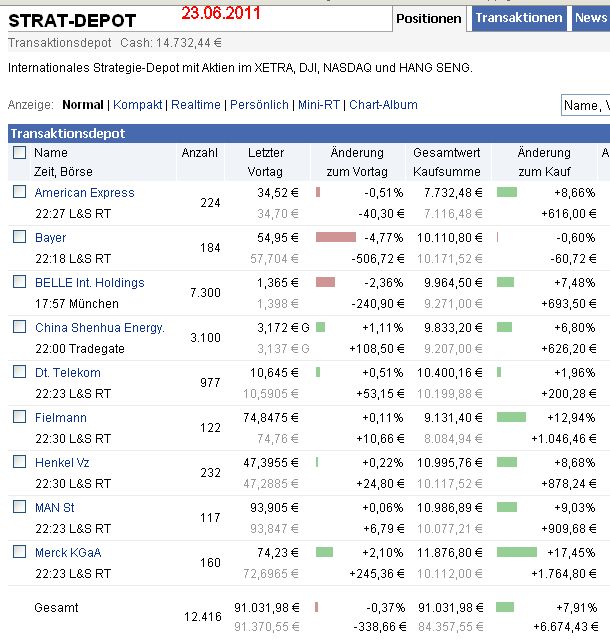Open the MAN St stock link
This screenshot has height=640, width=610.
click(55, 508)
